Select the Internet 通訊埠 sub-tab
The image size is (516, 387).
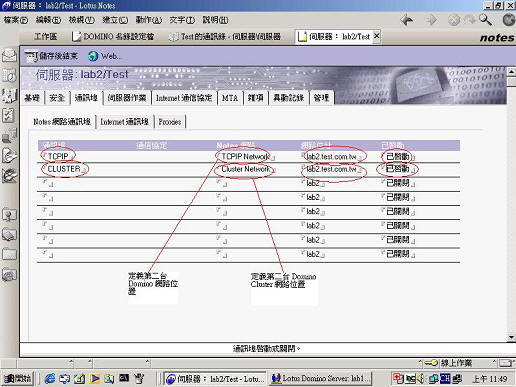coord(124,122)
